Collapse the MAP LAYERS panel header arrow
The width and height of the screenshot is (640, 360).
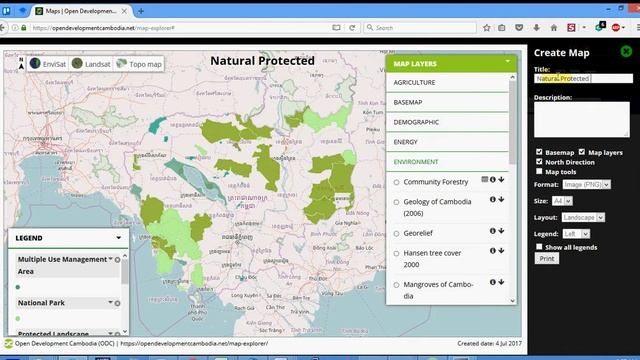(x=508, y=62)
